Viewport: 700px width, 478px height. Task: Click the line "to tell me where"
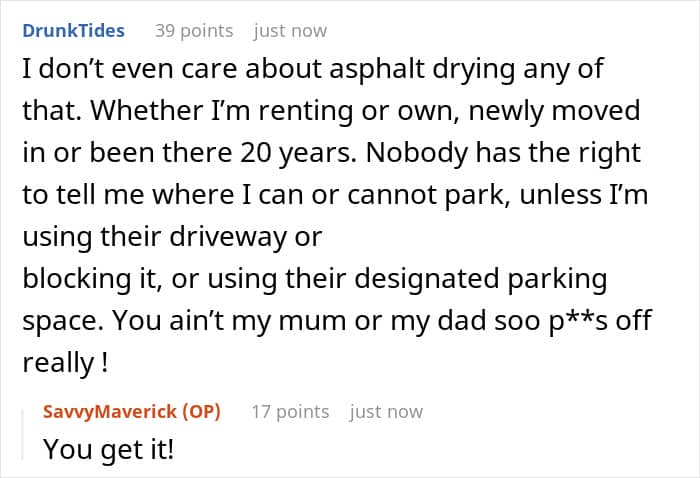129,195
